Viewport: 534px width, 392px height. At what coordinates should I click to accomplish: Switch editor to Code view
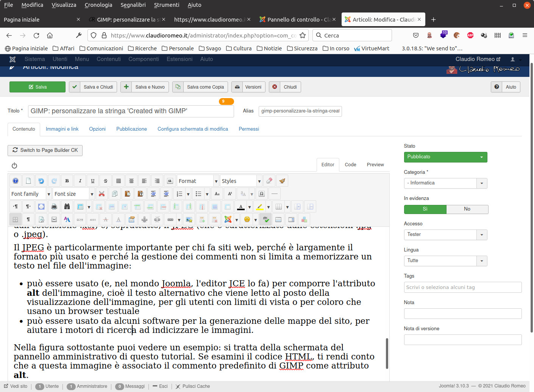pos(350,165)
